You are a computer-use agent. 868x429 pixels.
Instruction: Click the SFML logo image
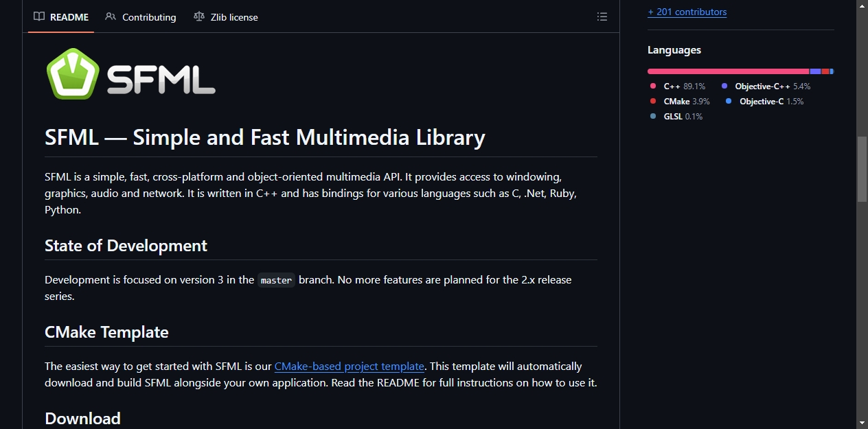[130, 73]
